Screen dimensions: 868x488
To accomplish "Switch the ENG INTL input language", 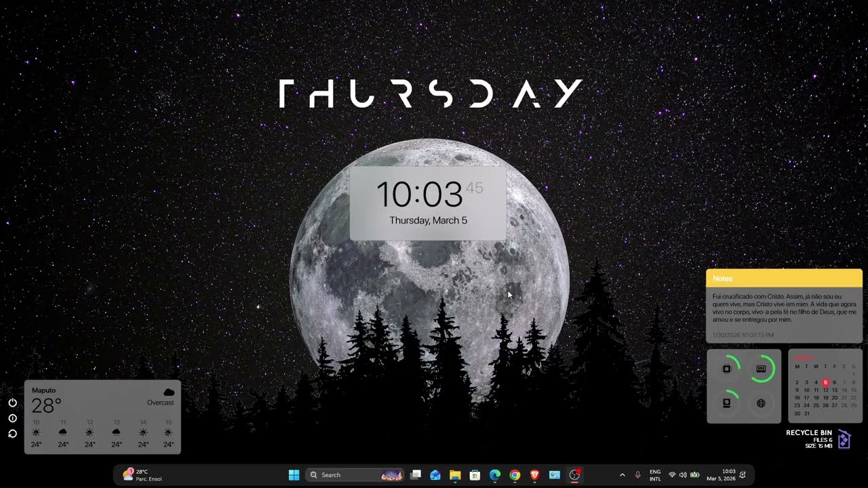I will tap(655, 475).
